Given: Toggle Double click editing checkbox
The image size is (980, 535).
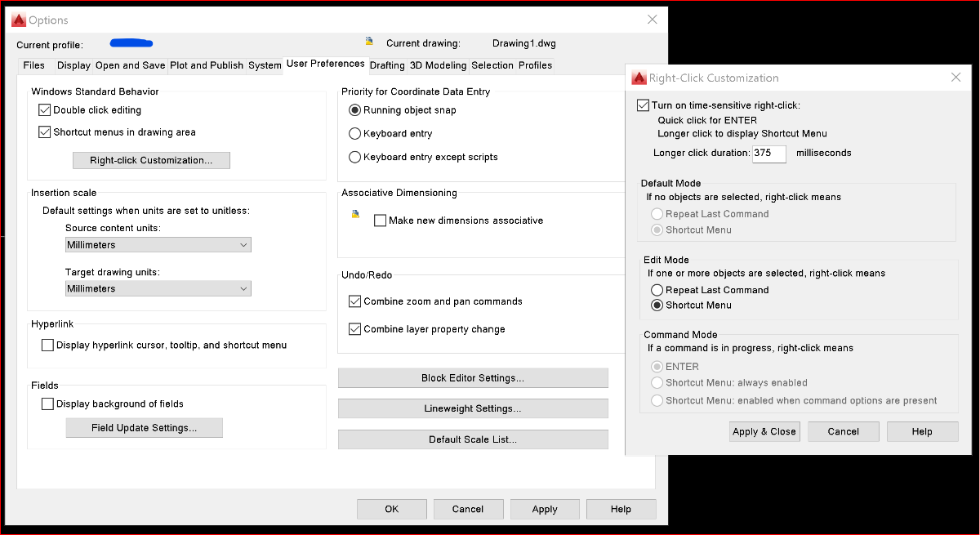Looking at the screenshot, I should pyautogui.click(x=45, y=110).
